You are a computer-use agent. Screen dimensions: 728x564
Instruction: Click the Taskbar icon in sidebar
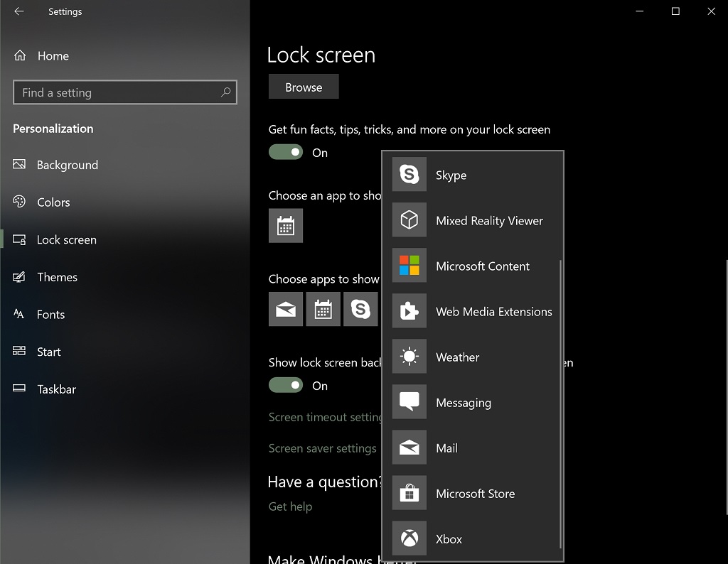19,388
